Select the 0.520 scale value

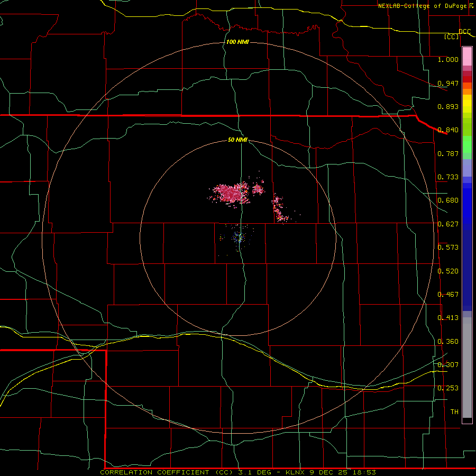[x=448, y=271]
